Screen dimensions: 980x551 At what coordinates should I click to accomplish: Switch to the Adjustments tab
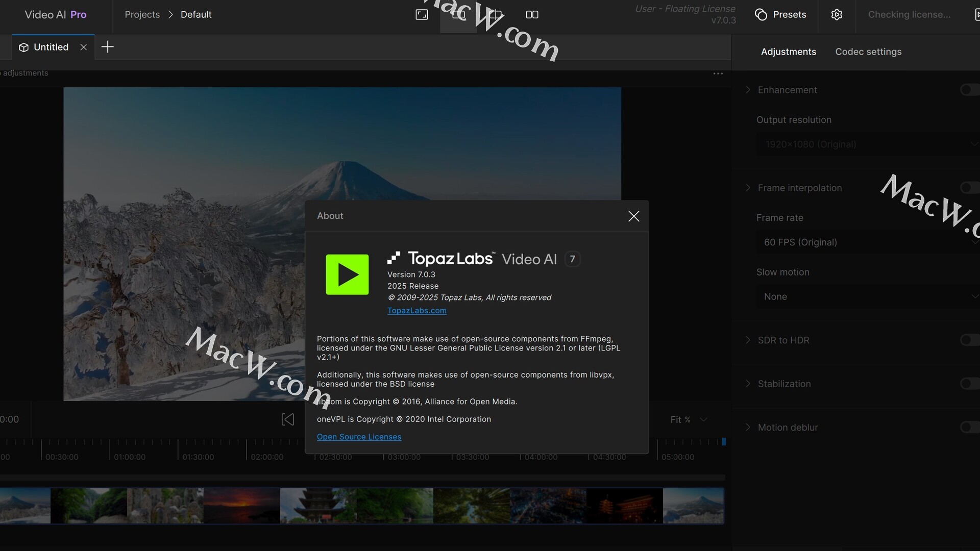[788, 52]
